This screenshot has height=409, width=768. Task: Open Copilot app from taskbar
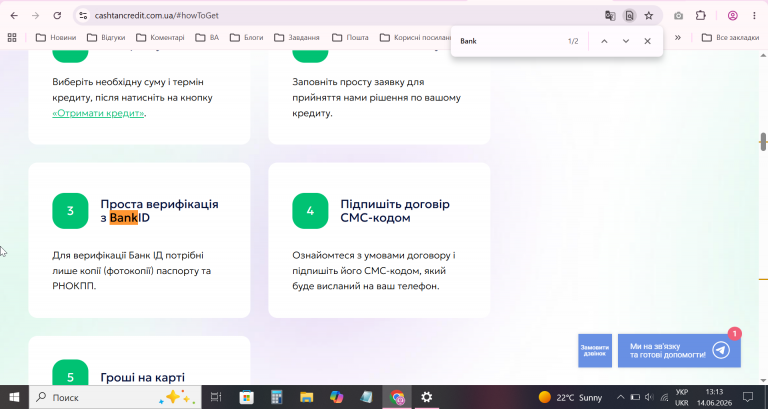[336, 397]
